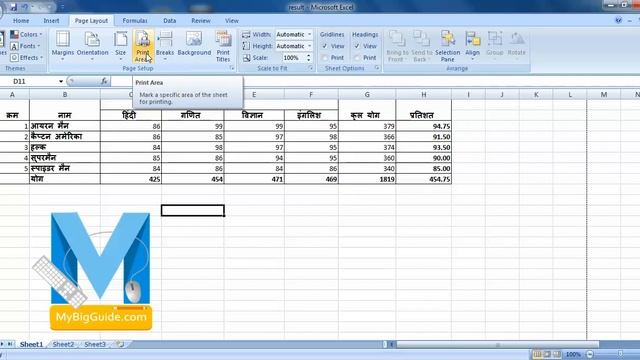Toggle Headings Print checkbox
The height and width of the screenshot is (360, 640).
coord(357,58)
